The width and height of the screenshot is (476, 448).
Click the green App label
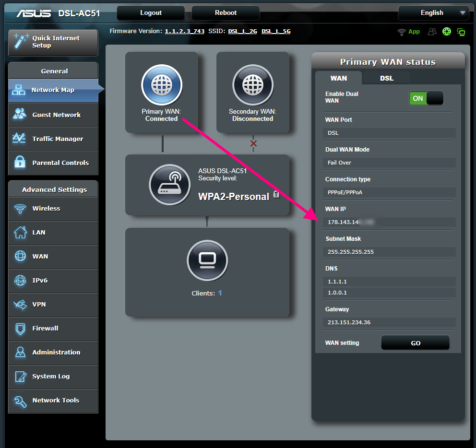(414, 32)
